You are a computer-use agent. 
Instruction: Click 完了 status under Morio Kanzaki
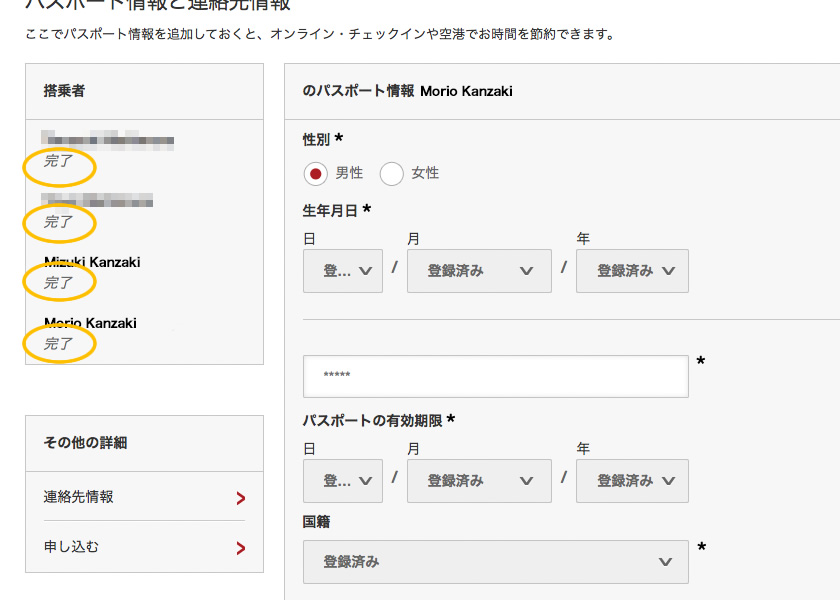pos(58,344)
